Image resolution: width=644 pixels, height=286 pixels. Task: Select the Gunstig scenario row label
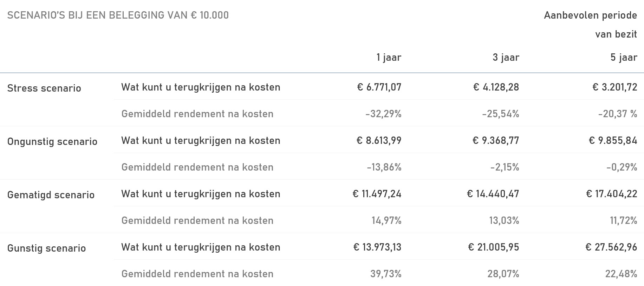[x=47, y=248]
